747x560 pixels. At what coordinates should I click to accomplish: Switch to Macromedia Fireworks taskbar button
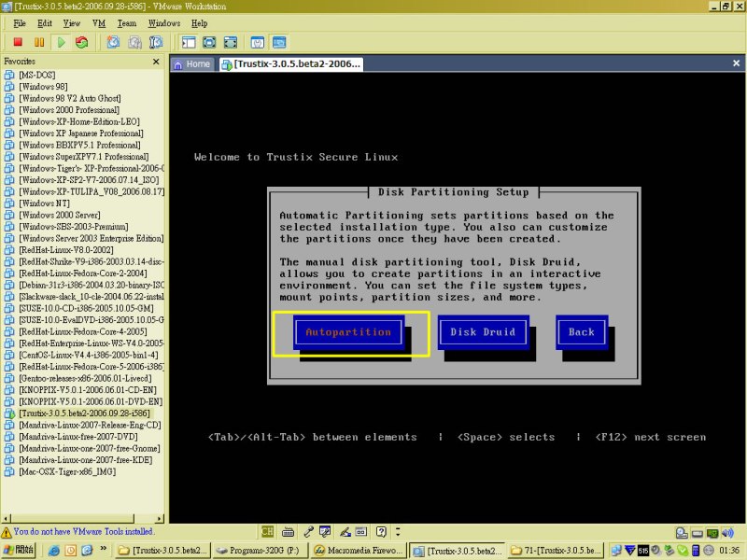click(x=359, y=551)
